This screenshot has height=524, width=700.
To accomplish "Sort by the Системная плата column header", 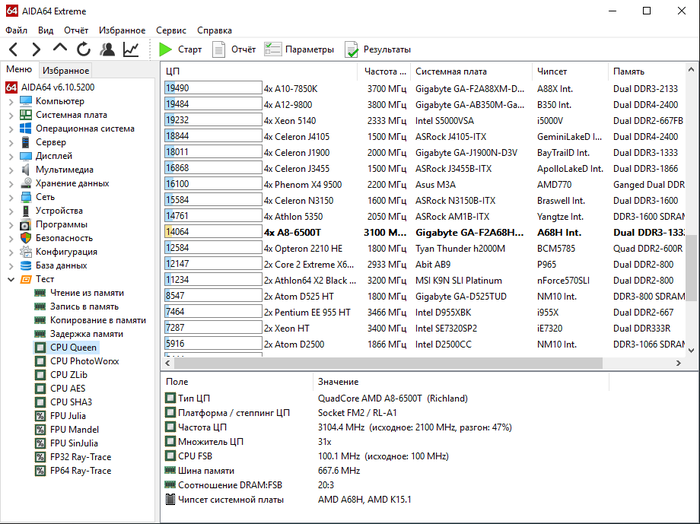I will click(471, 71).
